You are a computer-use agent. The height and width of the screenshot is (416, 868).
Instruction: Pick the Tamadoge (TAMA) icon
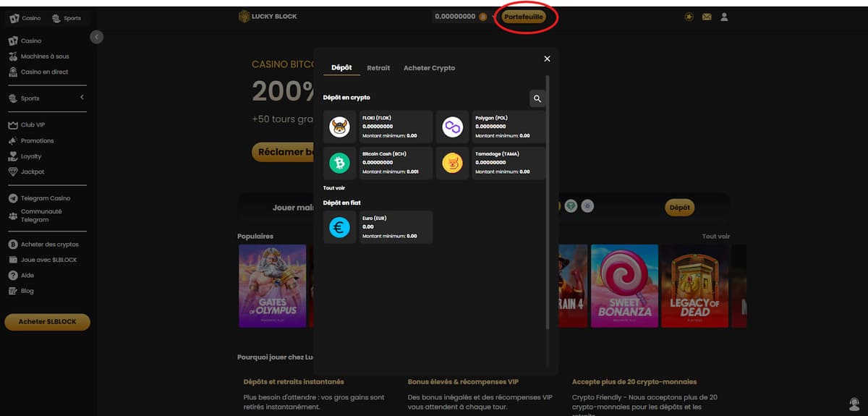pyautogui.click(x=453, y=164)
